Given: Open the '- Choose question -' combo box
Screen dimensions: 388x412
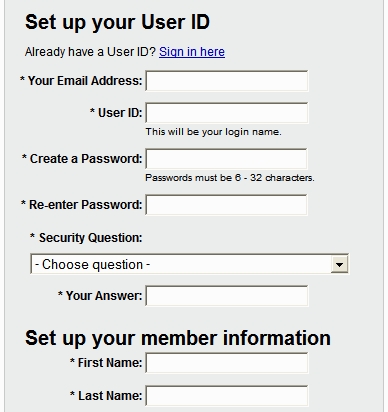Looking at the screenshot, I should click(x=189, y=264).
